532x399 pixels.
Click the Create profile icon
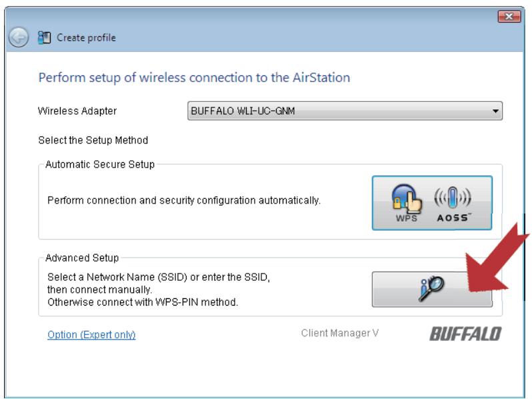click(x=44, y=37)
